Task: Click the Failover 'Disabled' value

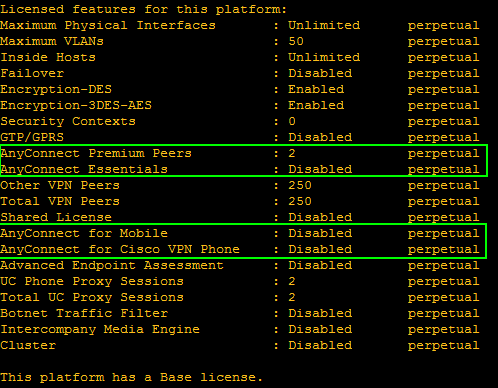Action: [x=320, y=73]
